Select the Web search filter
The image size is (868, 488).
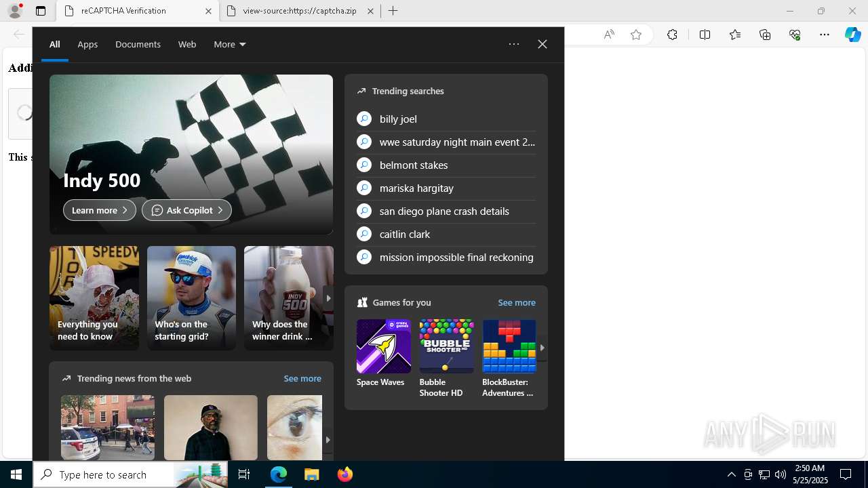(187, 44)
